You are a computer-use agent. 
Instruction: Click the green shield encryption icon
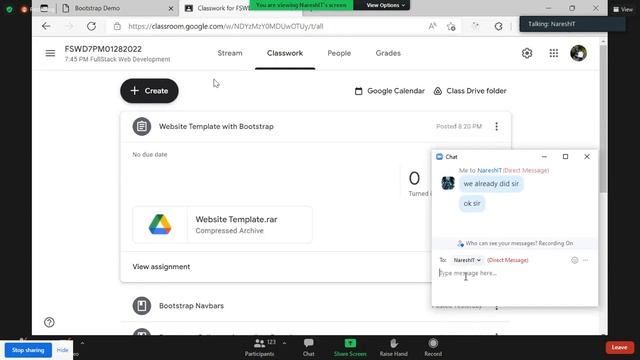[x=9, y=9]
